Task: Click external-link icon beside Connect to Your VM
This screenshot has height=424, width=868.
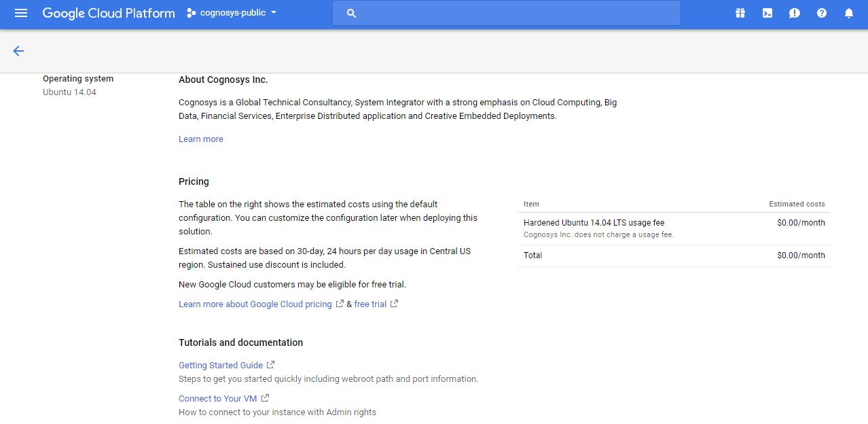Action: tap(265, 398)
